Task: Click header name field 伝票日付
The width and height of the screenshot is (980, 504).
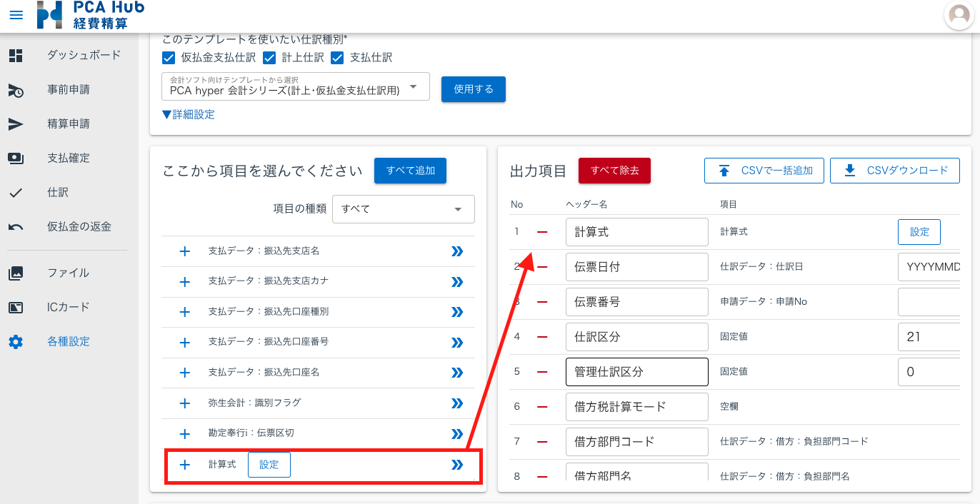Action: pos(637,267)
